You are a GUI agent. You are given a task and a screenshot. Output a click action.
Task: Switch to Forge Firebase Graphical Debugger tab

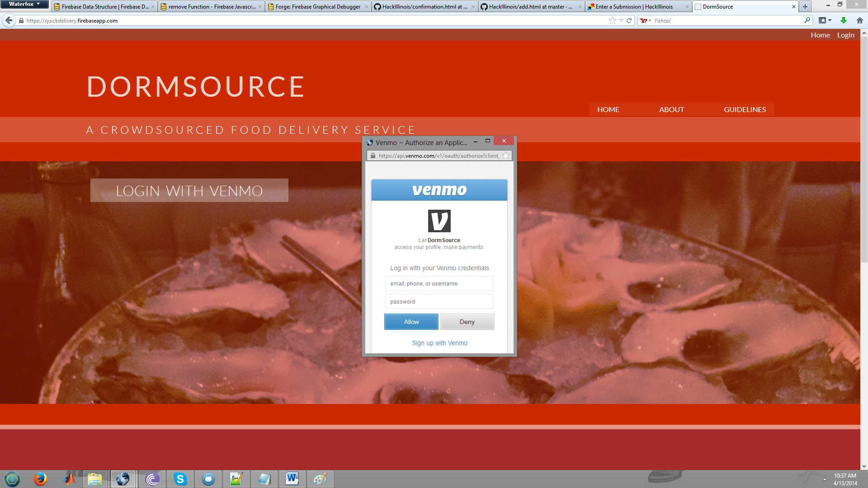317,6
